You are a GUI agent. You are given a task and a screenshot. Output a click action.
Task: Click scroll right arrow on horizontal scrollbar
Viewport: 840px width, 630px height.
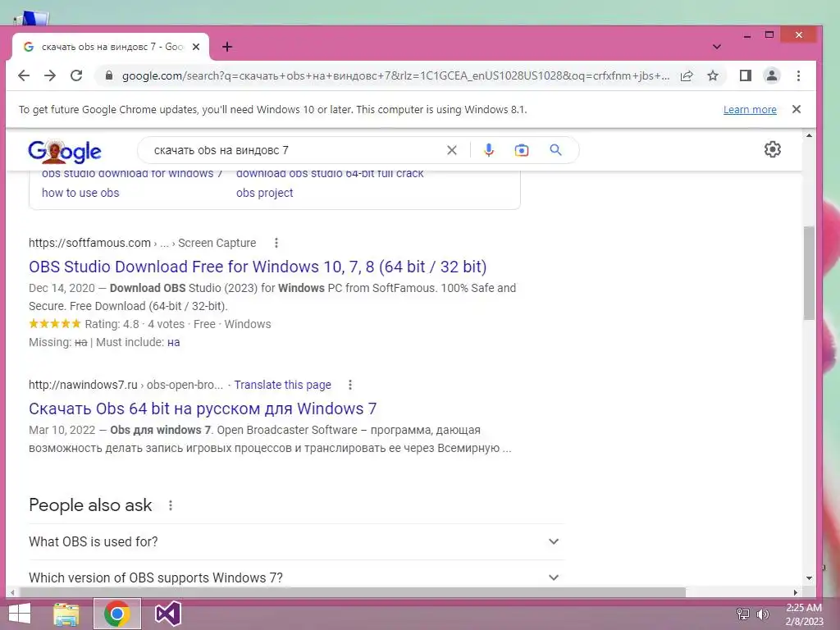pos(796,592)
